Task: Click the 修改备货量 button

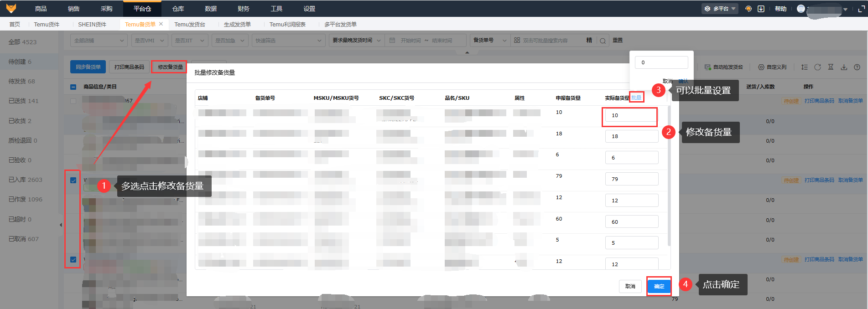Action: [x=170, y=67]
